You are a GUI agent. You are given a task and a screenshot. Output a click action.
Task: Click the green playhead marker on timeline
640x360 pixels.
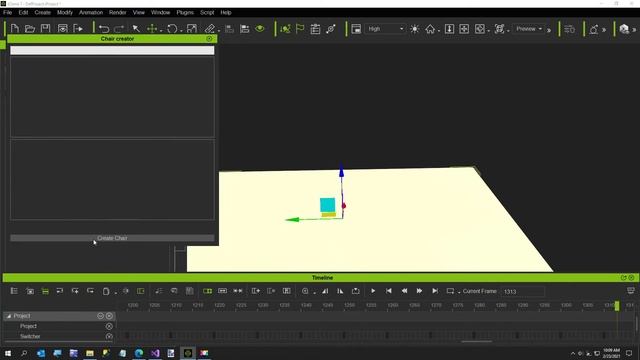click(617, 306)
